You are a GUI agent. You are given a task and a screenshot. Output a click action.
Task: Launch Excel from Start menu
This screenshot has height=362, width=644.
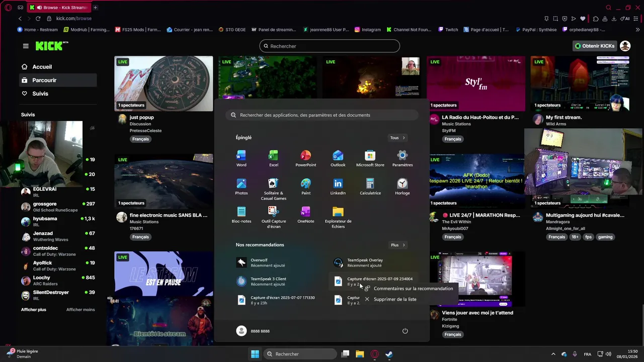click(273, 158)
